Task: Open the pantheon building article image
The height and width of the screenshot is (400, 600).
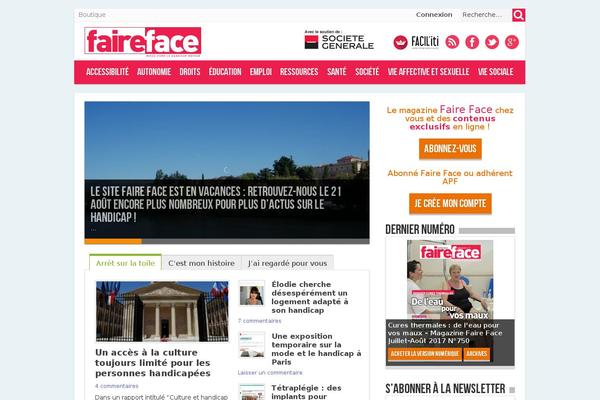Action: (x=162, y=311)
